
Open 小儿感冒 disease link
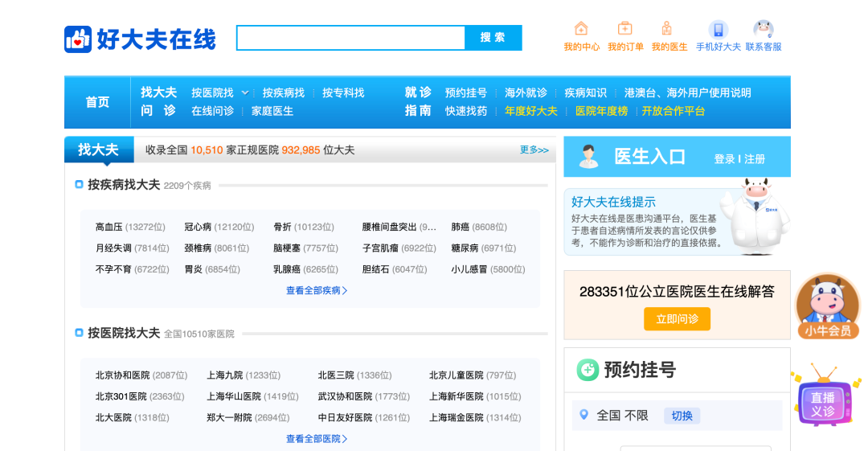(469, 269)
